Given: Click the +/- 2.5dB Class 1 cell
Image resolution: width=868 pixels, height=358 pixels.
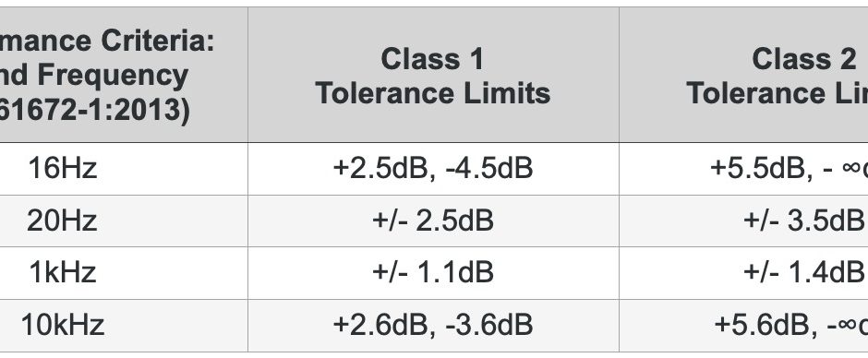Looking at the screenshot, I should pyautogui.click(x=433, y=221).
